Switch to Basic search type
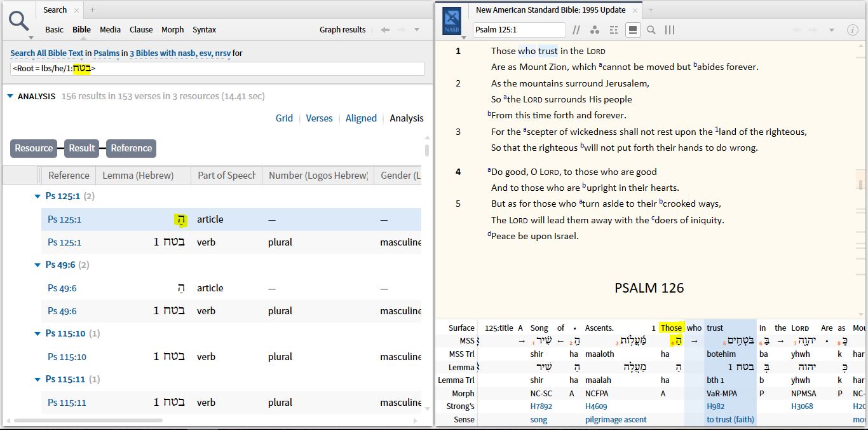 [54, 29]
